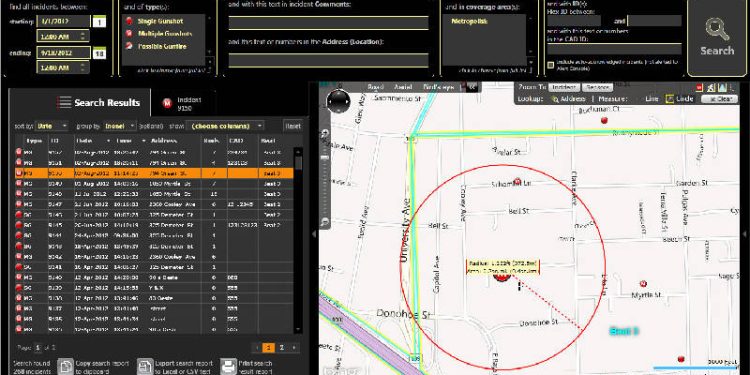Copy search report to clipboard

point(93,367)
